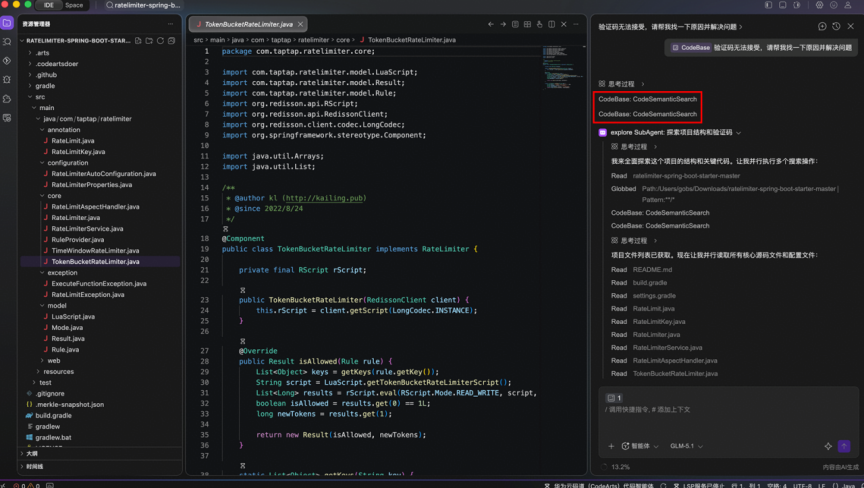Open the agent mode dropdown 智能体
864x488 pixels.
coord(640,446)
